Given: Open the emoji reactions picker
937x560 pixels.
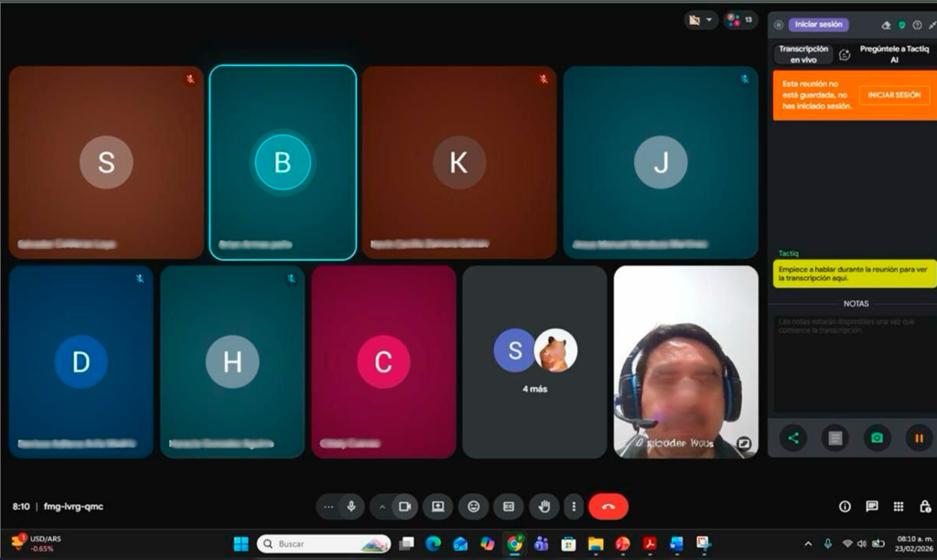Looking at the screenshot, I should pyautogui.click(x=473, y=506).
